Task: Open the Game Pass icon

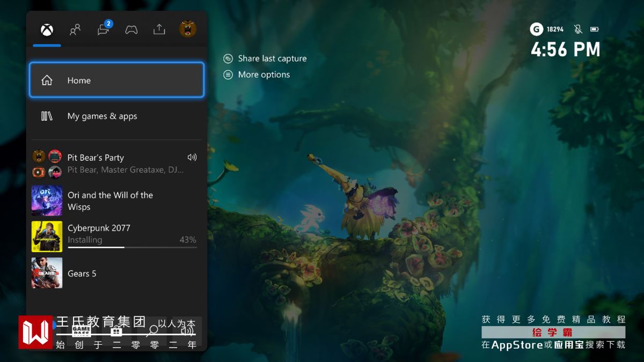Action: [x=81, y=330]
